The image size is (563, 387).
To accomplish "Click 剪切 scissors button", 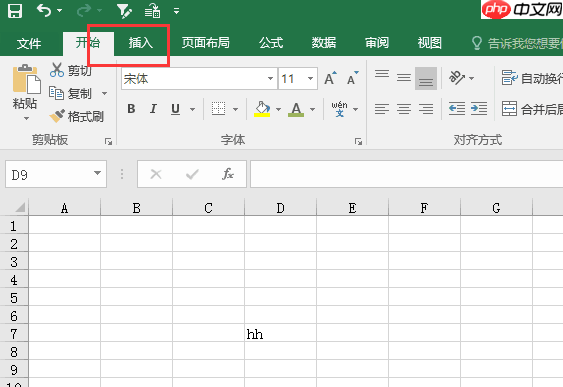I will pos(70,70).
